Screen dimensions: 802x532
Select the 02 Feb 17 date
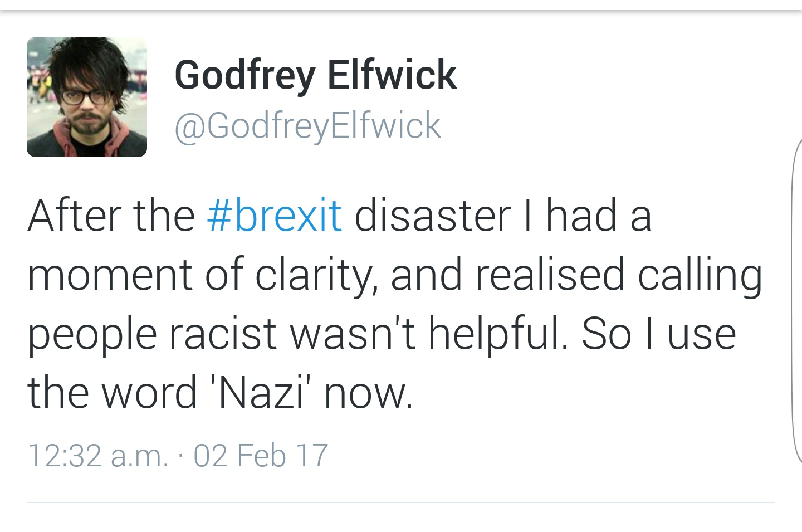tap(261, 456)
